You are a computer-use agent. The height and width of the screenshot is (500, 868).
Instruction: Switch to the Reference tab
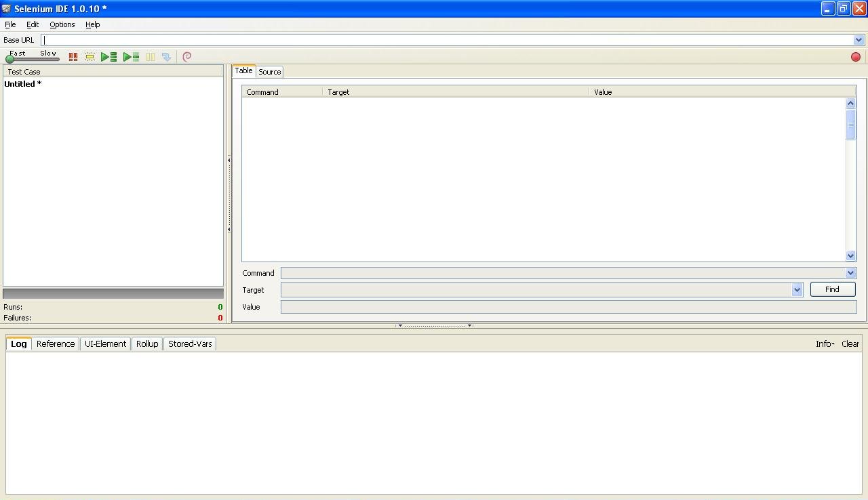[56, 344]
